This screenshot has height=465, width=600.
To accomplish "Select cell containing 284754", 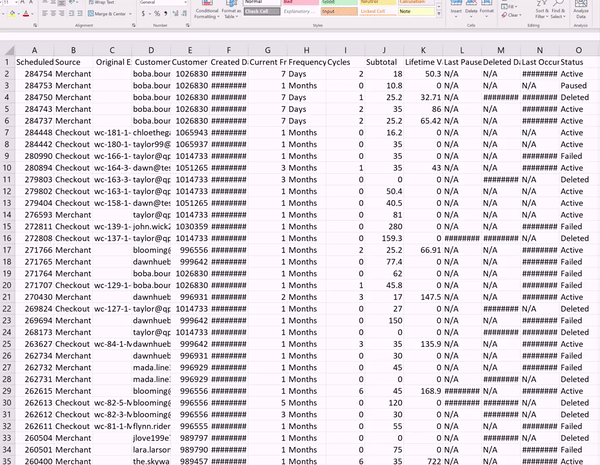I will click(x=34, y=74).
